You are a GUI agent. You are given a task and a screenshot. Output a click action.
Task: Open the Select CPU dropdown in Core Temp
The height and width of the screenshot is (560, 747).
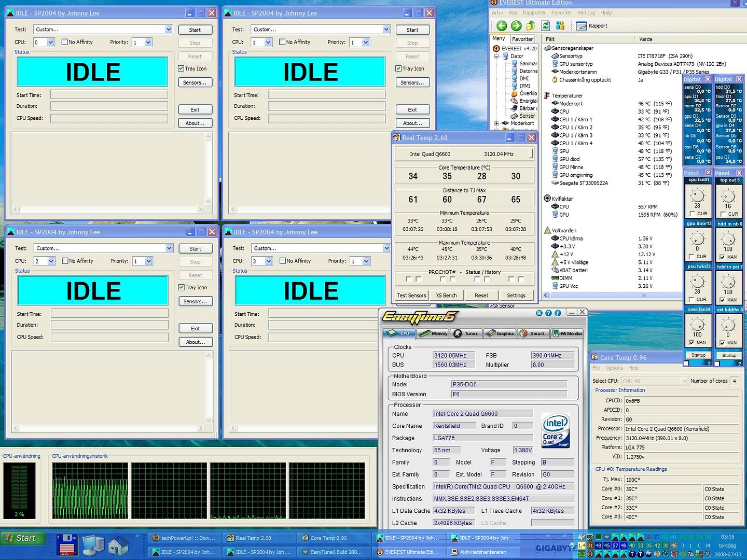click(x=684, y=381)
